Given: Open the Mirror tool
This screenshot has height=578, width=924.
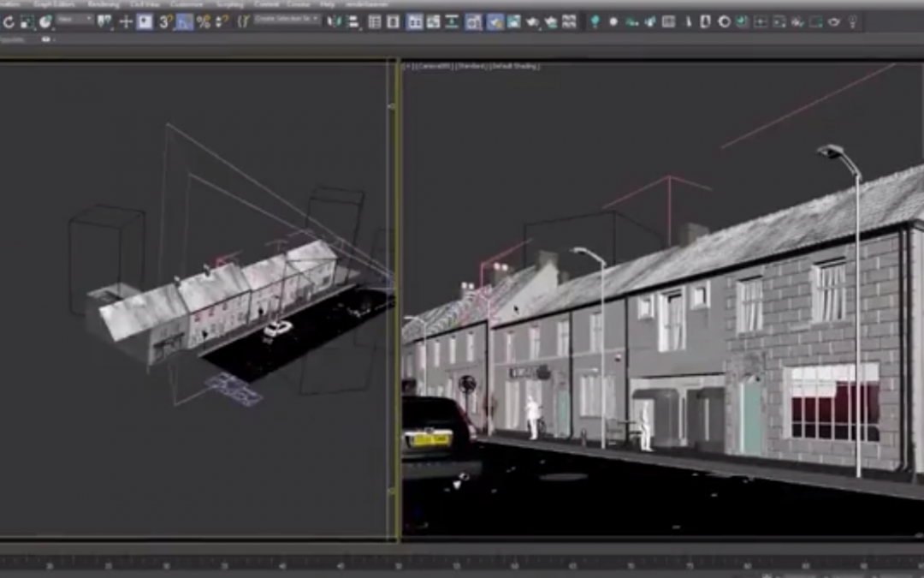Looking at the screenshot, I should point(334,22).
